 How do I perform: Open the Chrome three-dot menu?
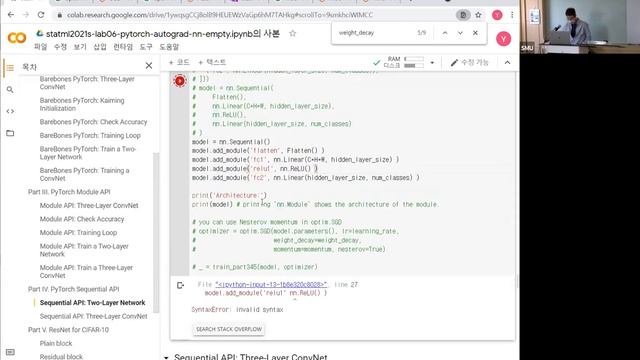[512, 15]
